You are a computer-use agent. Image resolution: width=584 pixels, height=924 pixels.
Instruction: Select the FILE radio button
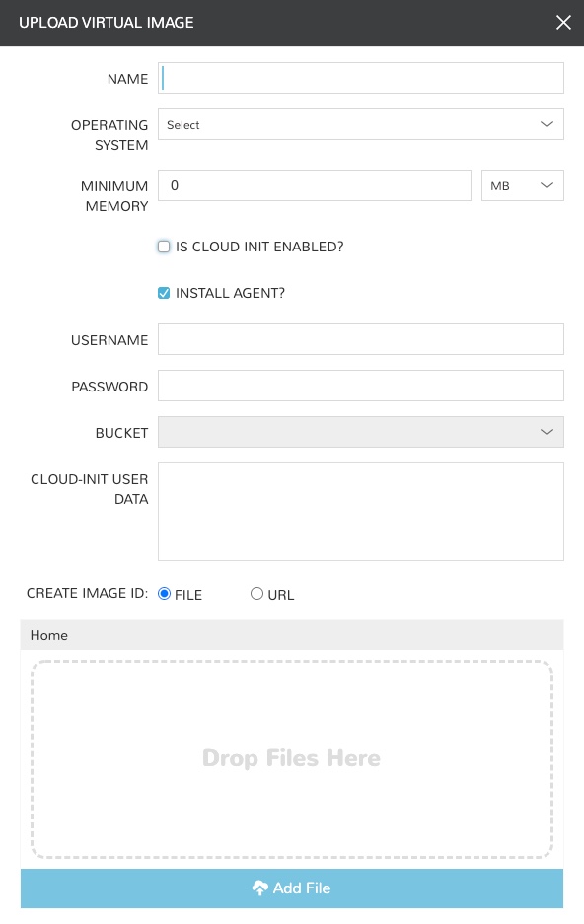pos(164,593)
